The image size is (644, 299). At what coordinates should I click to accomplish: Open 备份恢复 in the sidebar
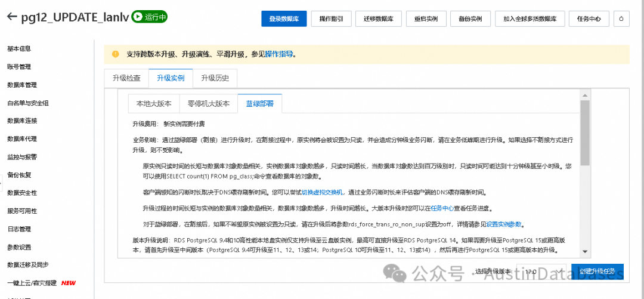[19, 175]
